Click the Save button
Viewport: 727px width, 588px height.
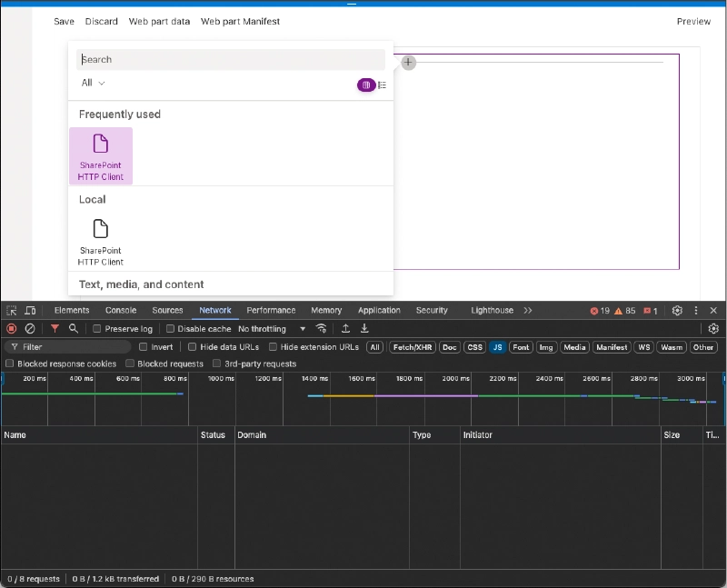coord(63,21)
